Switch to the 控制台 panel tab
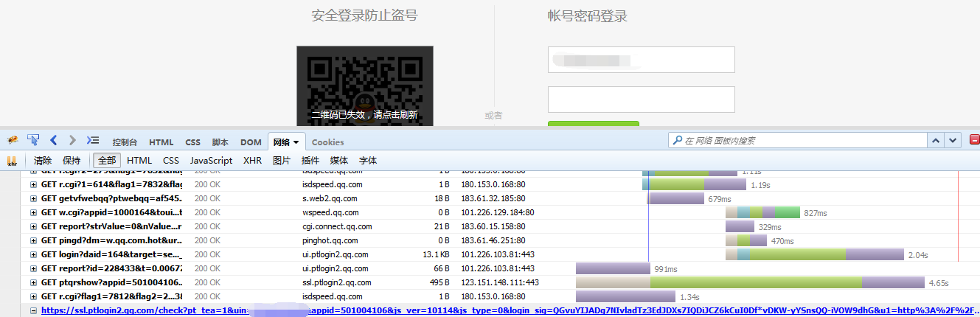 pos(125,142)
